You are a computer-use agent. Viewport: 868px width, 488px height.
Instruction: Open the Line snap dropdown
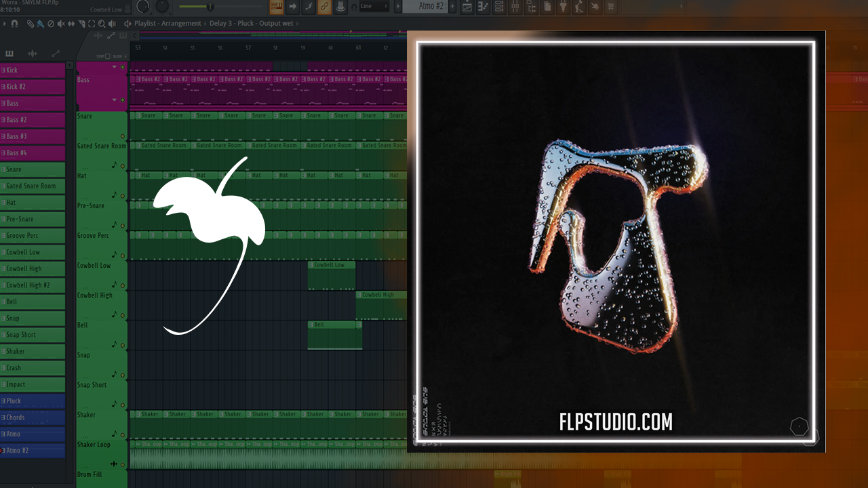point(374,7)
